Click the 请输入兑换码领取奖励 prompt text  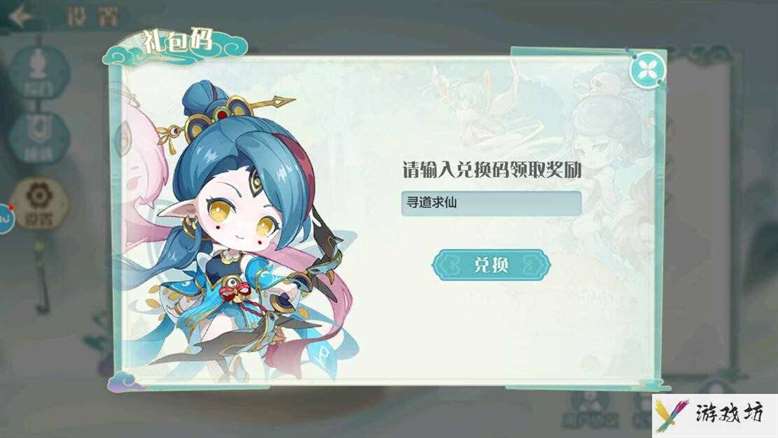(491, 170)
